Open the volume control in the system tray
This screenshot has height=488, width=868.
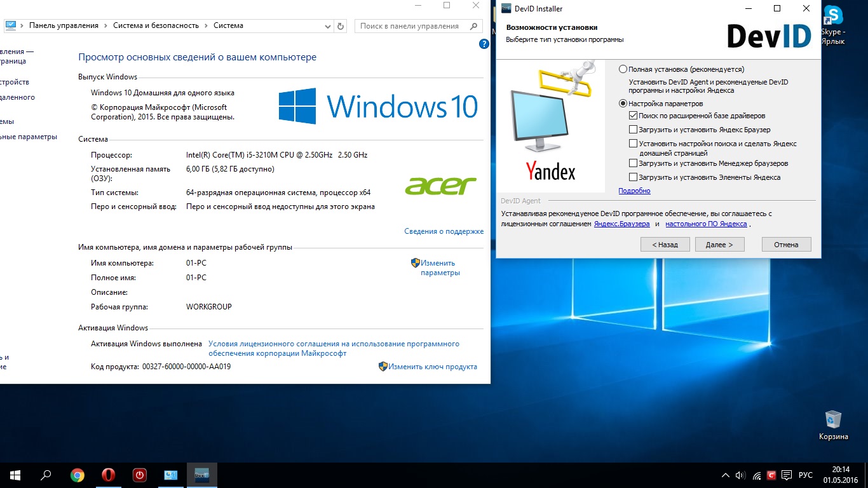pyautogui.click(x=740, y=475)
